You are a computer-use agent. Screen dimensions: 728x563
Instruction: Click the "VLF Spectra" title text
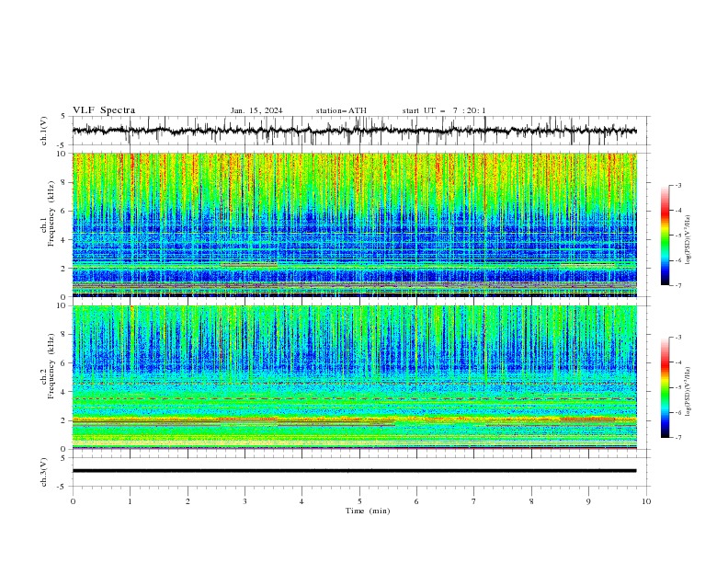104,110
